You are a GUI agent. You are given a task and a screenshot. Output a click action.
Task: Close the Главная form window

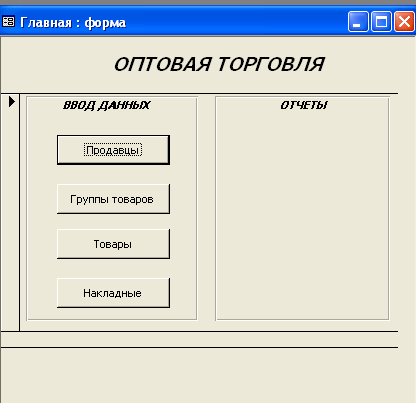(404, 22)
